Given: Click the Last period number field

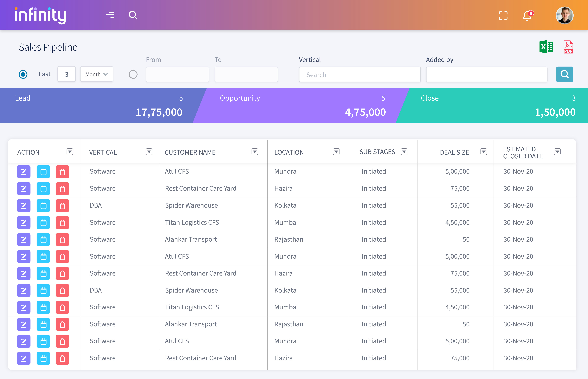Looking at the screenshot, I should point(66,74).
